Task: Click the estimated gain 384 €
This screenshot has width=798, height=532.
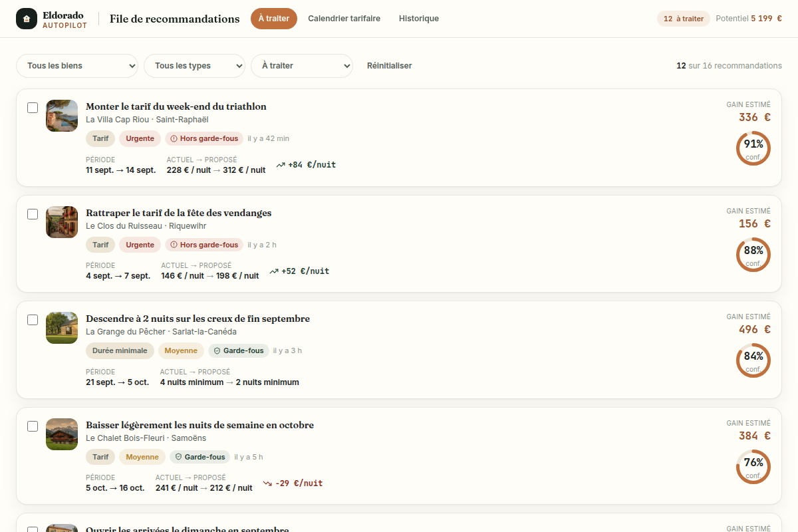Action: pyautogui.click(x=755, y=436)
